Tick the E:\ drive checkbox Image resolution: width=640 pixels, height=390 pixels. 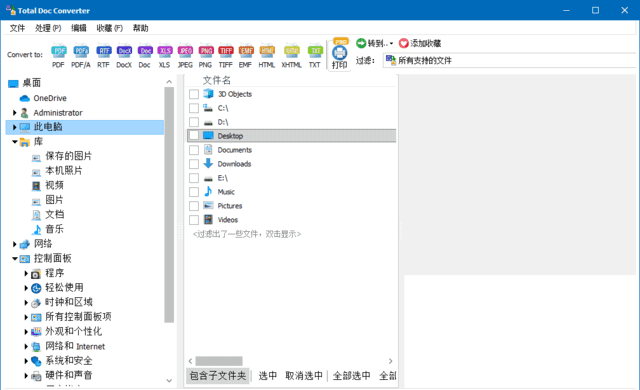click(x=194, y=178)
